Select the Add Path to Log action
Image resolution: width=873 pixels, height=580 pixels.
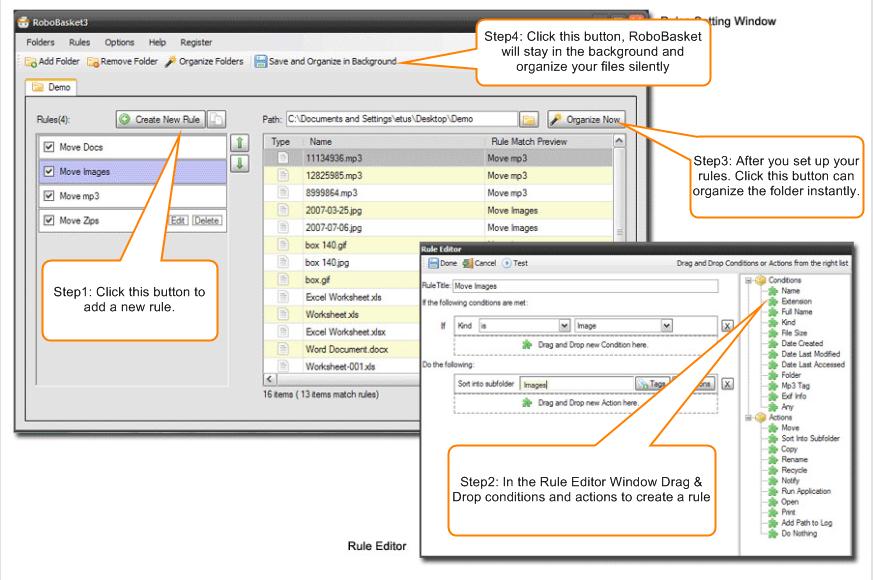[x=806, y=523]
